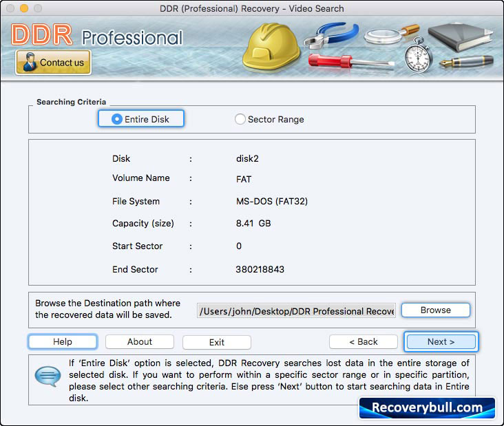Click the disk2 value text

(247, 159)
